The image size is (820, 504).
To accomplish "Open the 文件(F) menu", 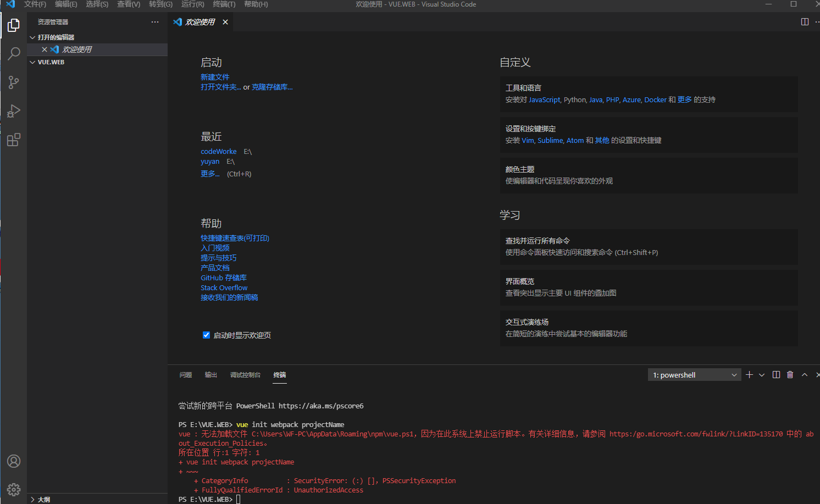I will click(35, 4).
